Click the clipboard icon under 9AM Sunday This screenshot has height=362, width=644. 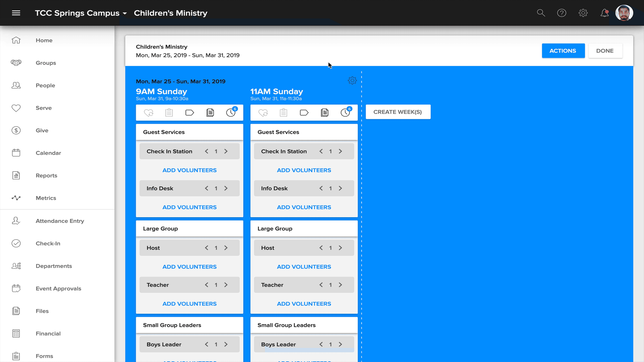tap(169, 113)
